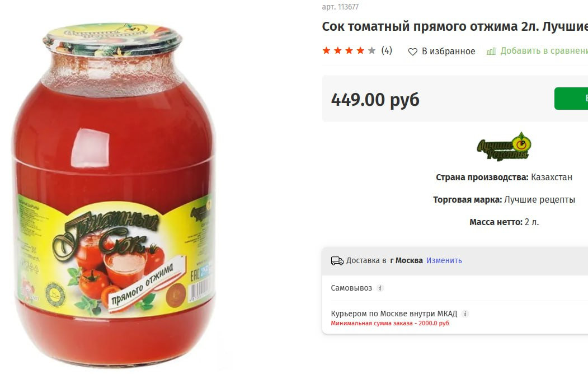Click the product title heading

click(455, 27)
